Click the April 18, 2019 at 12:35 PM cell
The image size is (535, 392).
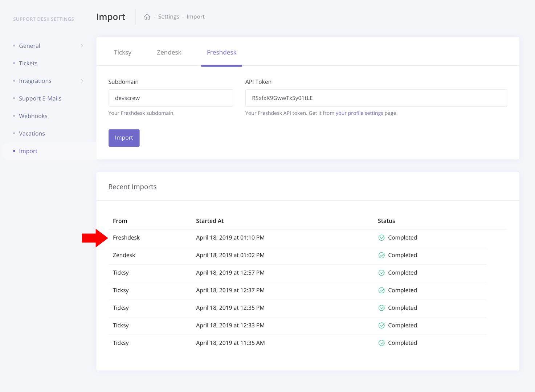tap(230, 308)
